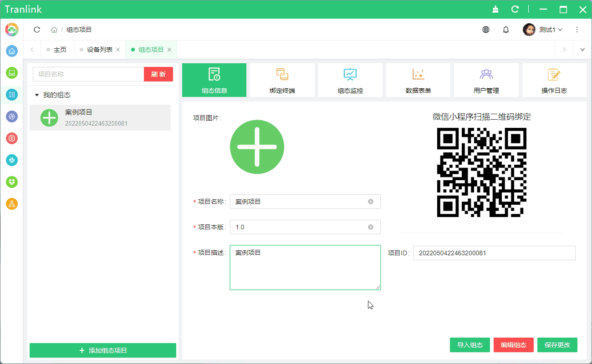Screen dimensions: 592x364
Task: Select the 案例项目 row in project list
Action: pos(100,118)
